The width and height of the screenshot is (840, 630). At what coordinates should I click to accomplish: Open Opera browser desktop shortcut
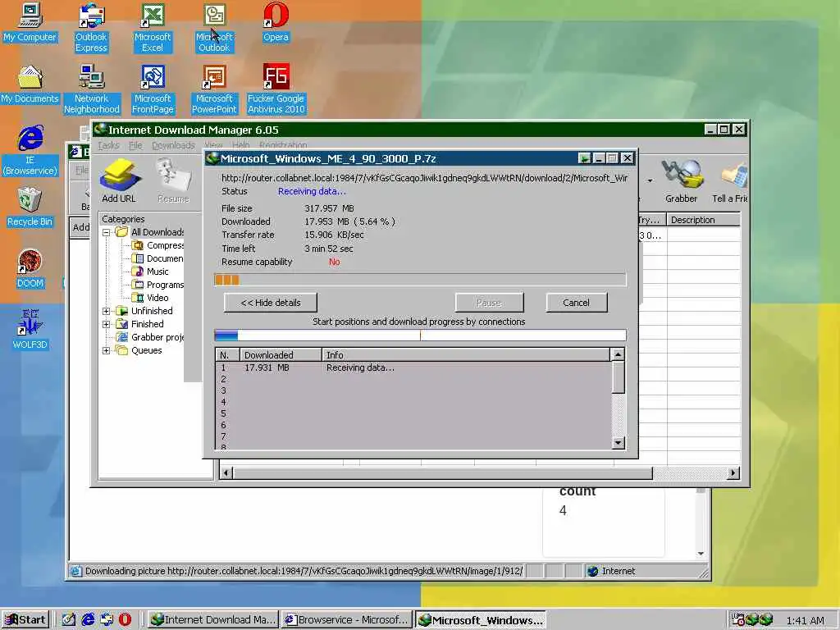coord(276,22)
